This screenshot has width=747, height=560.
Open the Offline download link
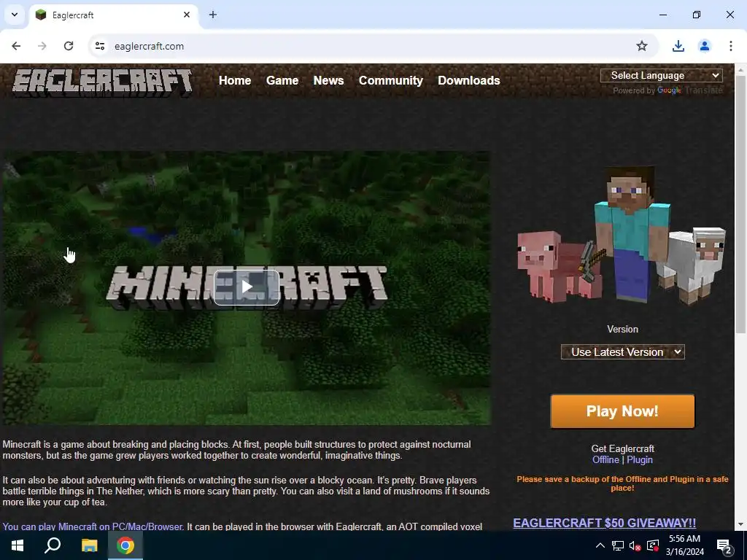[x=605, y=459]
